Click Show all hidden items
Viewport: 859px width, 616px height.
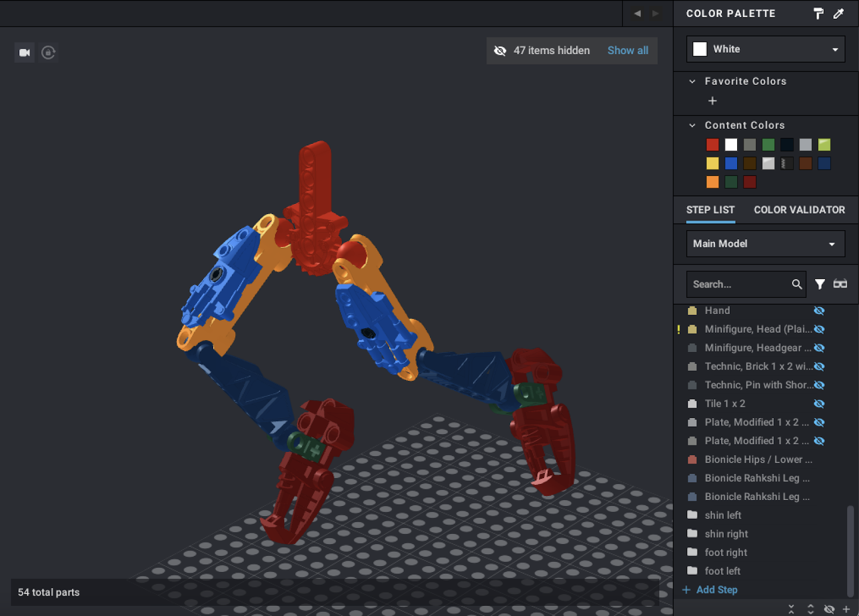pyautogui.click(x=628, y=50)
